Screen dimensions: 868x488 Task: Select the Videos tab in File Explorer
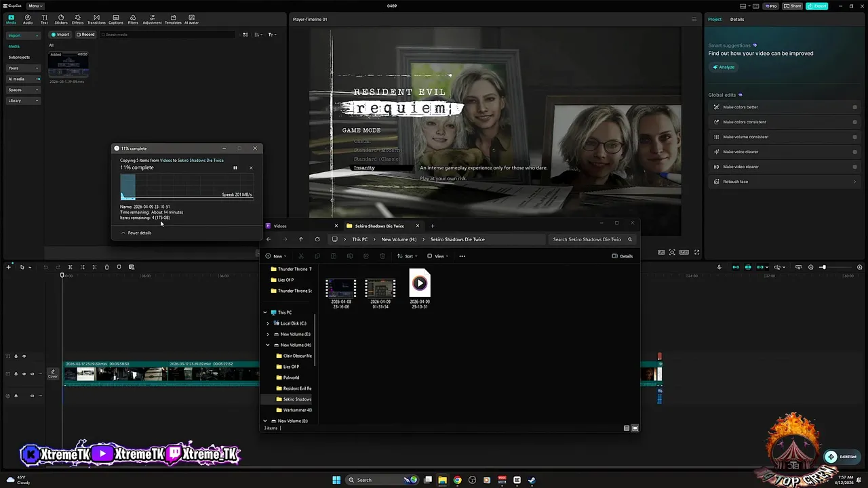(x=301, y=226)
